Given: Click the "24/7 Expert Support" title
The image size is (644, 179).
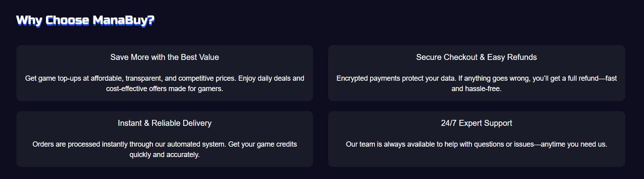Looking at the screenshot, I should click(476, 123).
